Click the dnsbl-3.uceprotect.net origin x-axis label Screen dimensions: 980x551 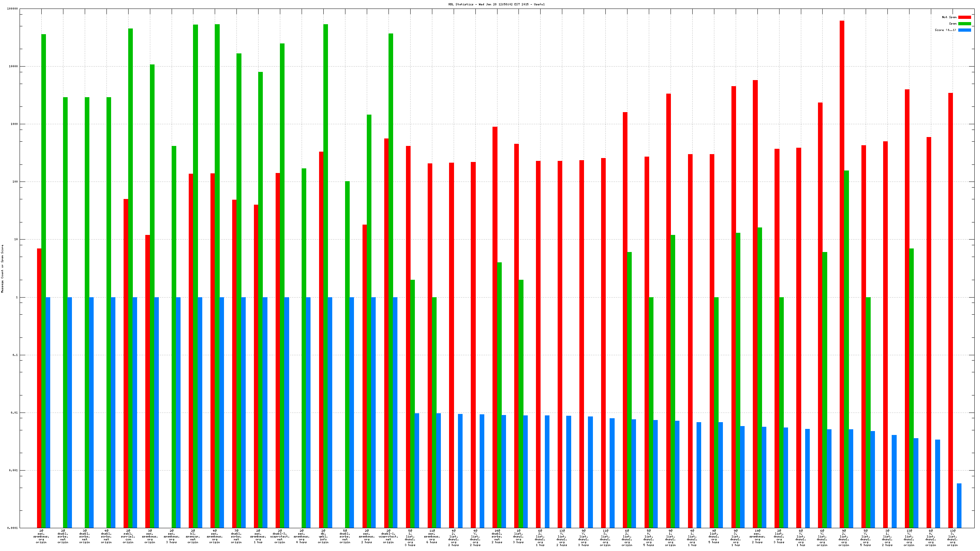[x=280, y=536]
